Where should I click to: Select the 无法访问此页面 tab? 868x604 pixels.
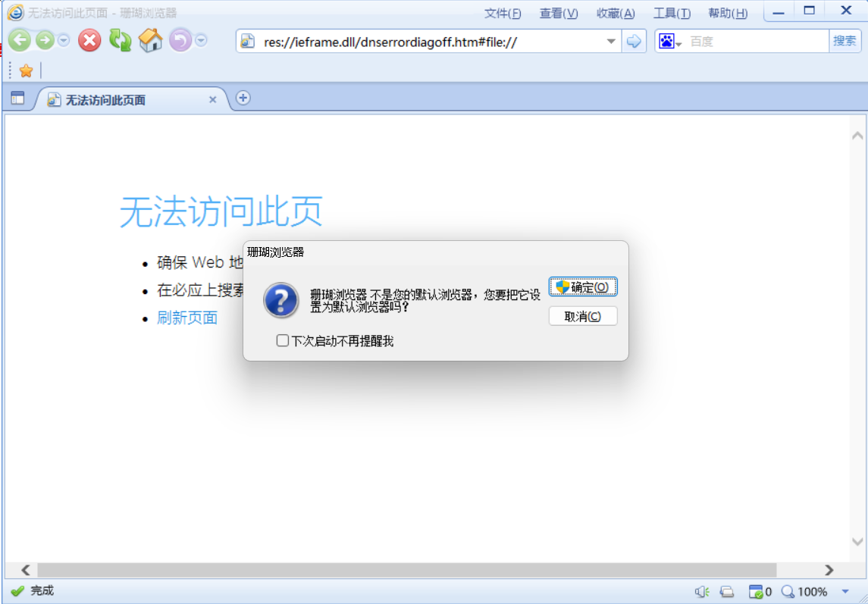[132, 100]
